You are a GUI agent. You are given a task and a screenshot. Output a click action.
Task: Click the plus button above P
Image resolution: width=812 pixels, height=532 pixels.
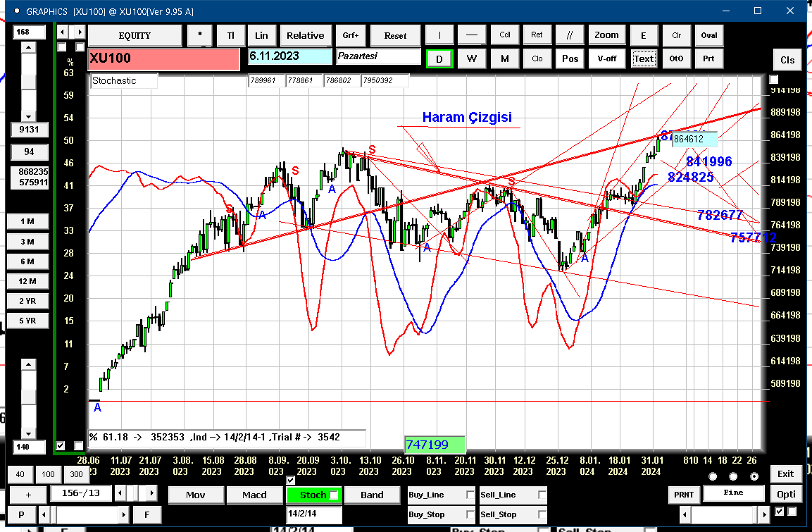(x=28, y=495)
